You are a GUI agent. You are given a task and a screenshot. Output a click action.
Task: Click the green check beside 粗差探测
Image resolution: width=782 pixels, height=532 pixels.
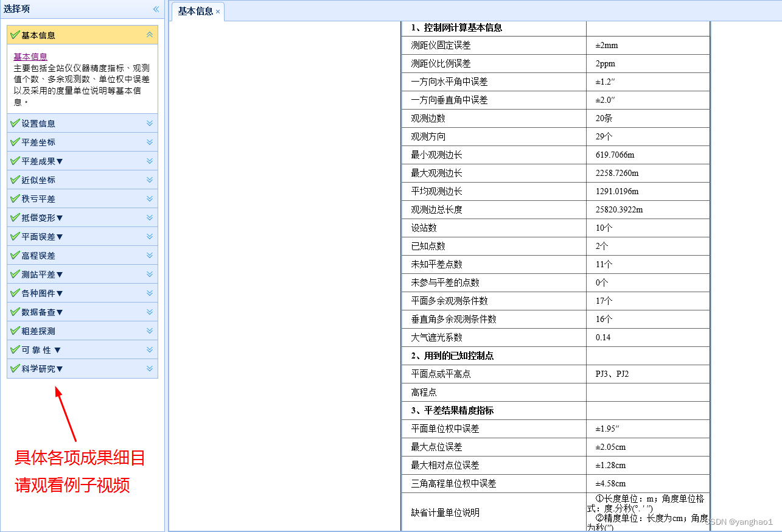(15, 331)
